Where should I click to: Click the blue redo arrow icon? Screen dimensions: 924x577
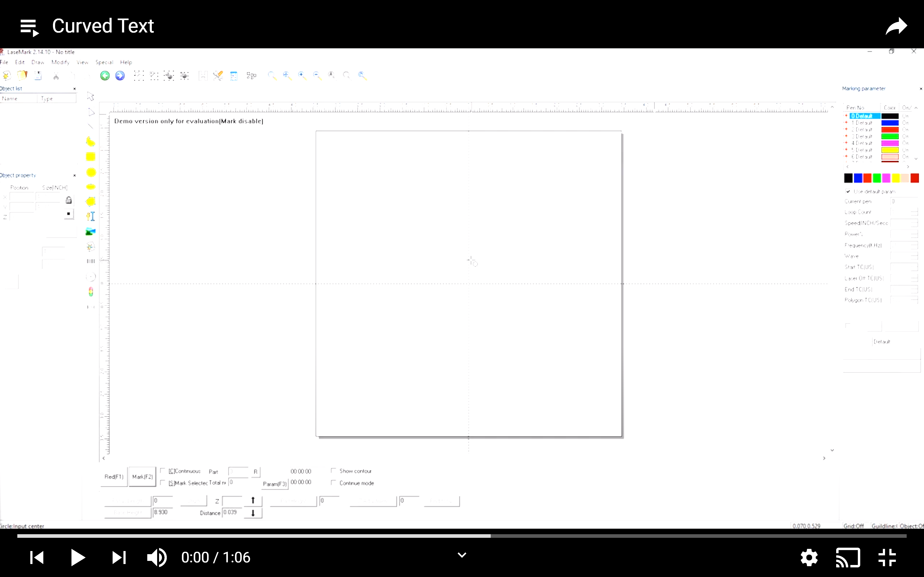[x=120, y=75]
